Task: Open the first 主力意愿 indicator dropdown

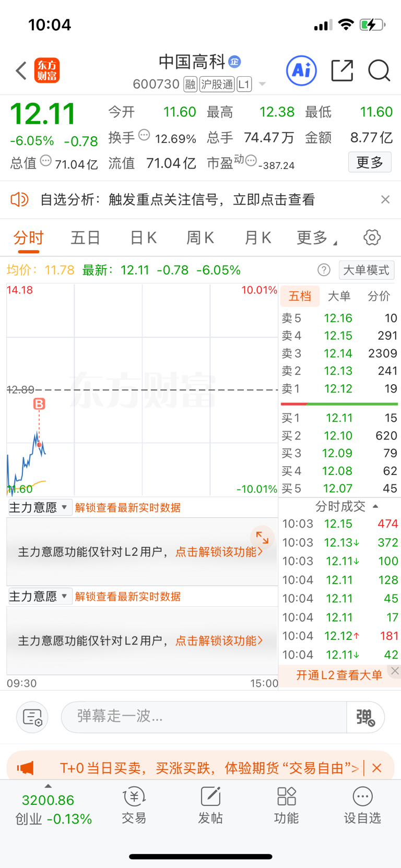Action: click(x=40, y=507)
